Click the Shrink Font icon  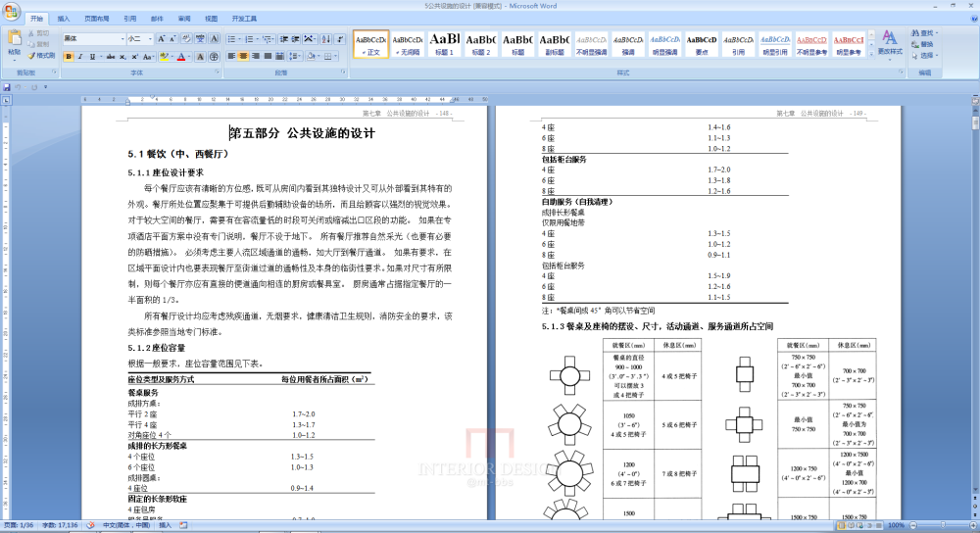[173, 39]
